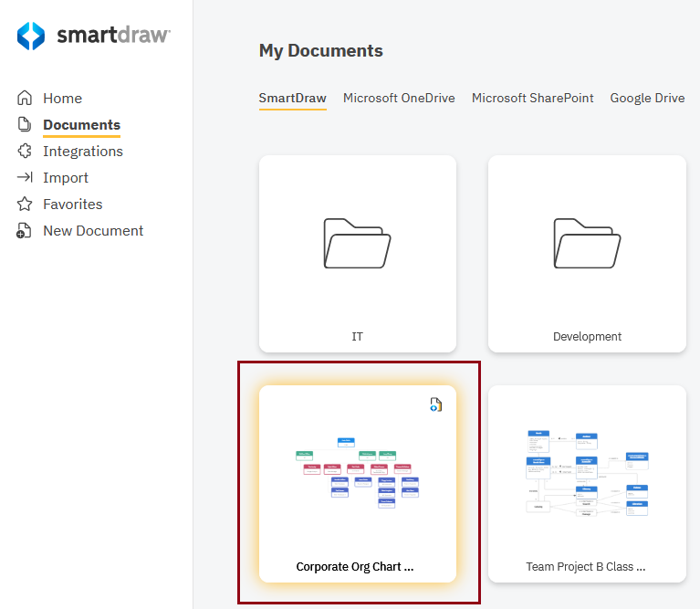Click the Integrations puzzle piece icon

25,151
